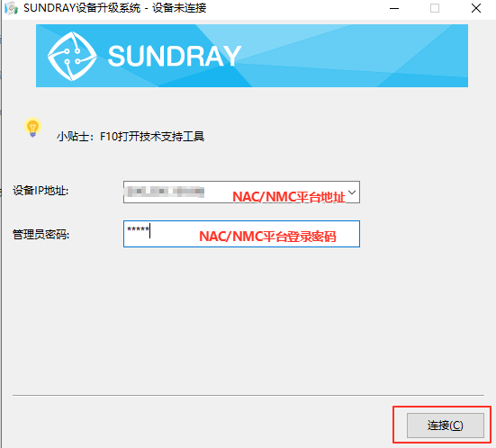The image size is (496, 448).
Task: Click the title text 设备未连接
Action: click(179, 8)
